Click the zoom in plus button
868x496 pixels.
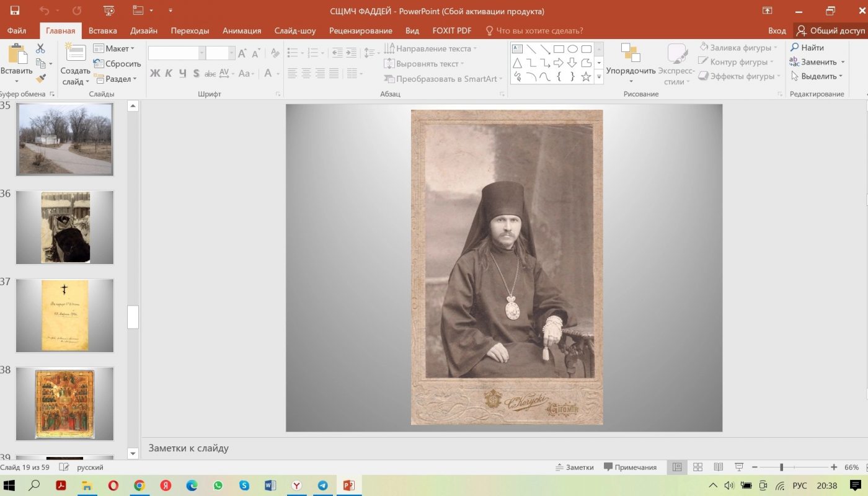[834, 467]
